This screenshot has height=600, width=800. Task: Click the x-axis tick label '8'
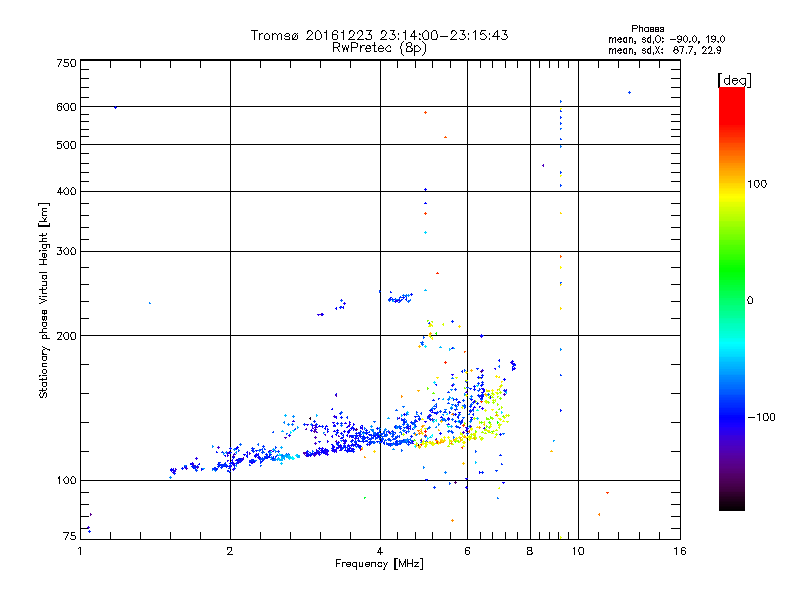530,551
